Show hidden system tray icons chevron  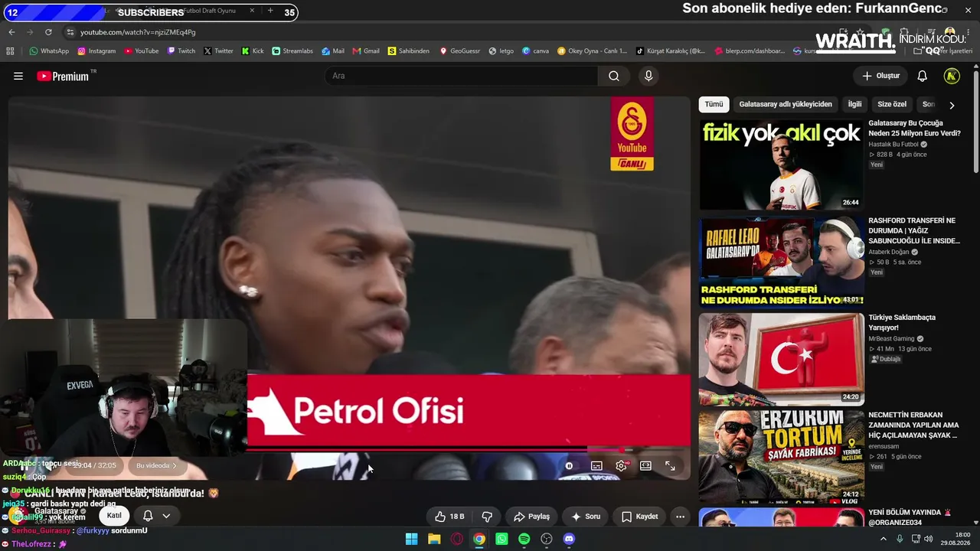[x=883, y=539]
